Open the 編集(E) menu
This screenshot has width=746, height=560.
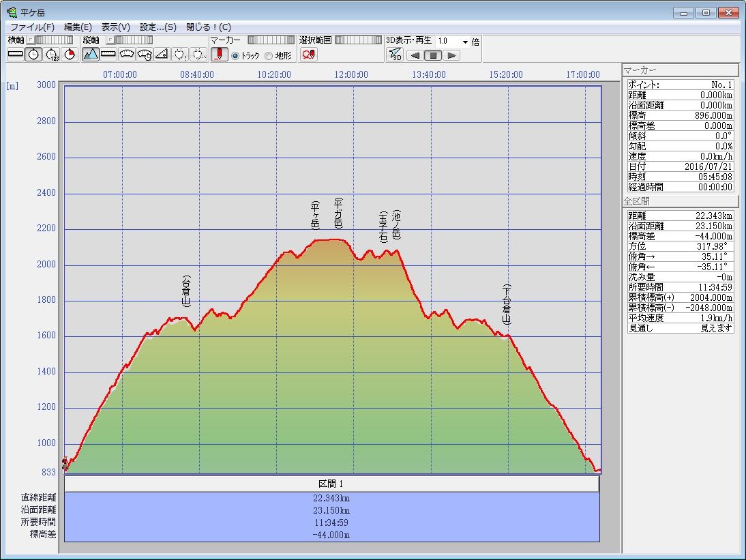pyautogui.click(x=78, y=27)
